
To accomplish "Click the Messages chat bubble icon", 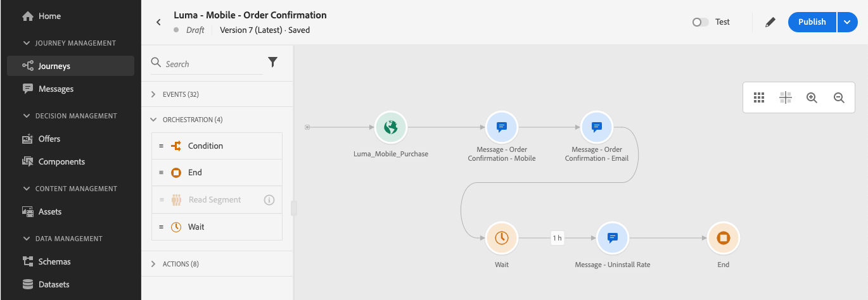I will tap(27, 89).
